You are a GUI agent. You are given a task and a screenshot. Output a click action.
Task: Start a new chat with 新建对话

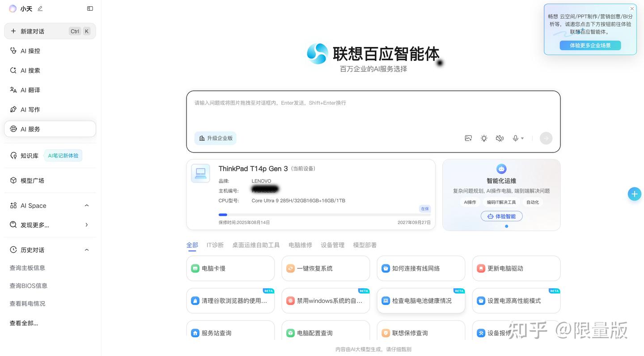[x=50, y=31]
